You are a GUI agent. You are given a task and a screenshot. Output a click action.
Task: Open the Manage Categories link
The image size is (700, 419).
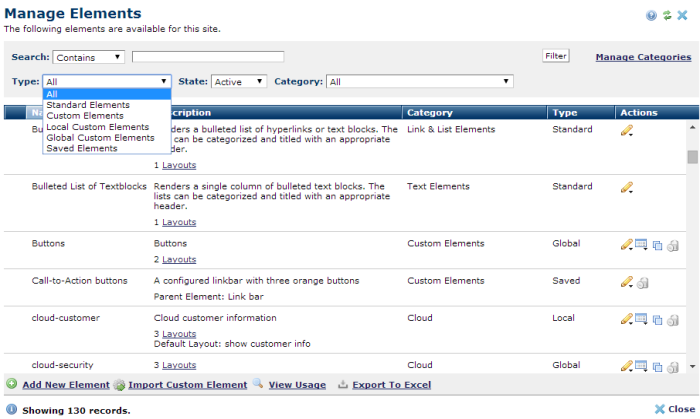pyautogui.click(x=643, y=57)
